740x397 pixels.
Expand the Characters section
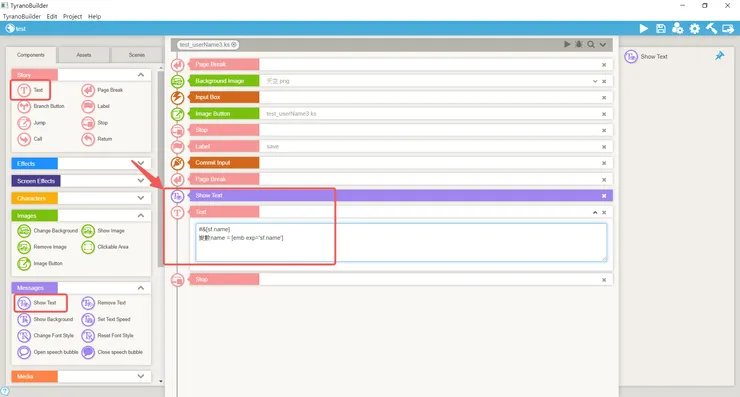pyautogui.click(x=141, y=198)
